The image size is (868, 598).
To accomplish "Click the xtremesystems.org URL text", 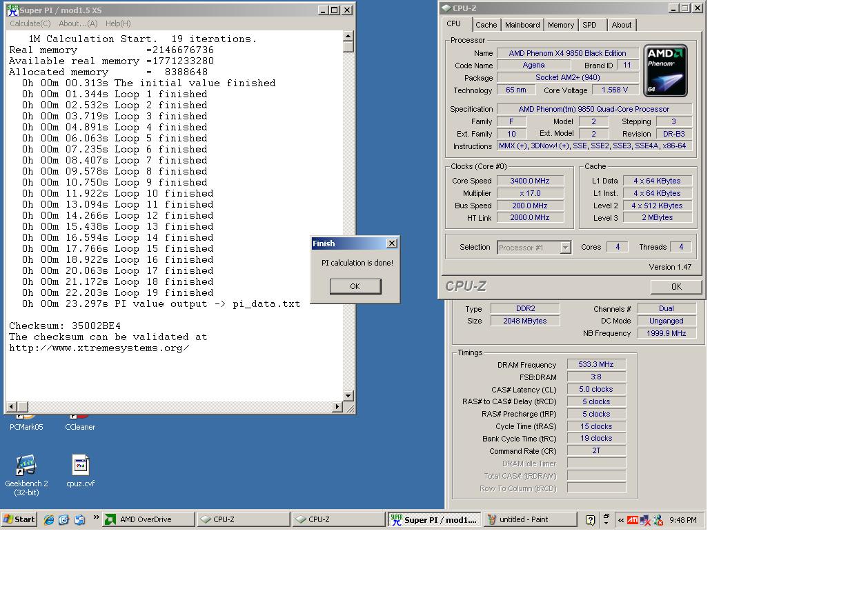I will [x=99, y=348].
